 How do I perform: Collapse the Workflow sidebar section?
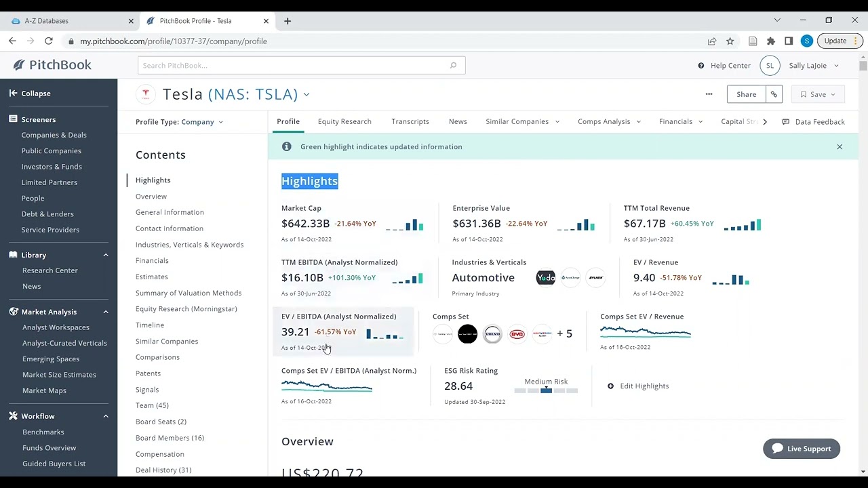point(106,416)
